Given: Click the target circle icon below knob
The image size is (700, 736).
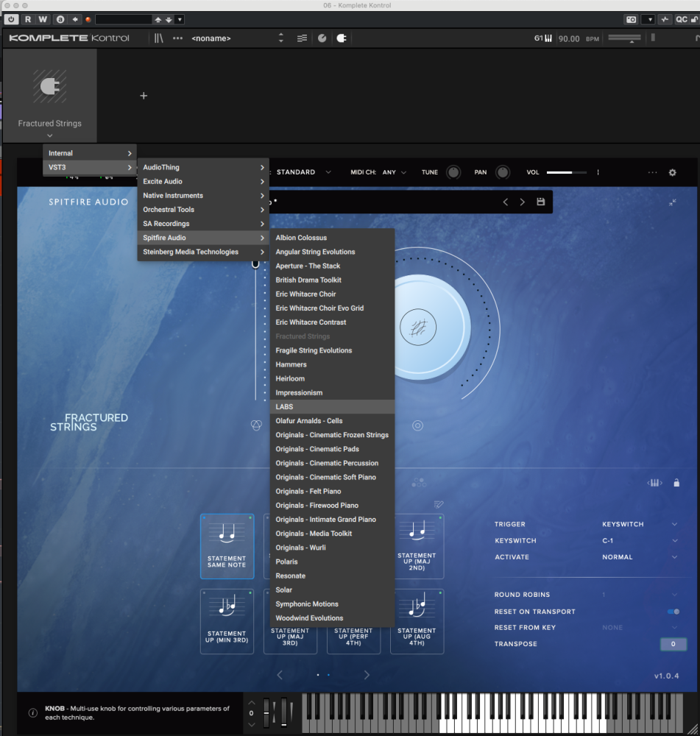Looking at the screenshot, I should coord(417,425).
